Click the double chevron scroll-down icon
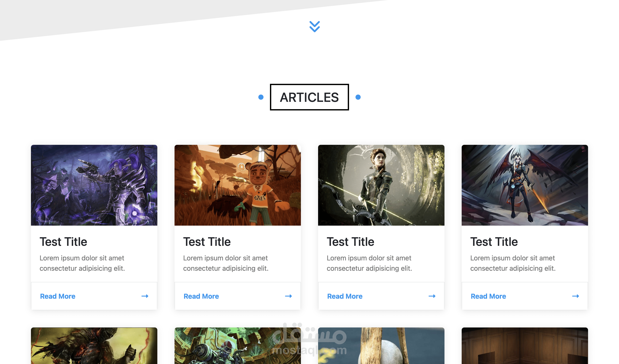This screenshot has width=619, height=364. [314, 26]
